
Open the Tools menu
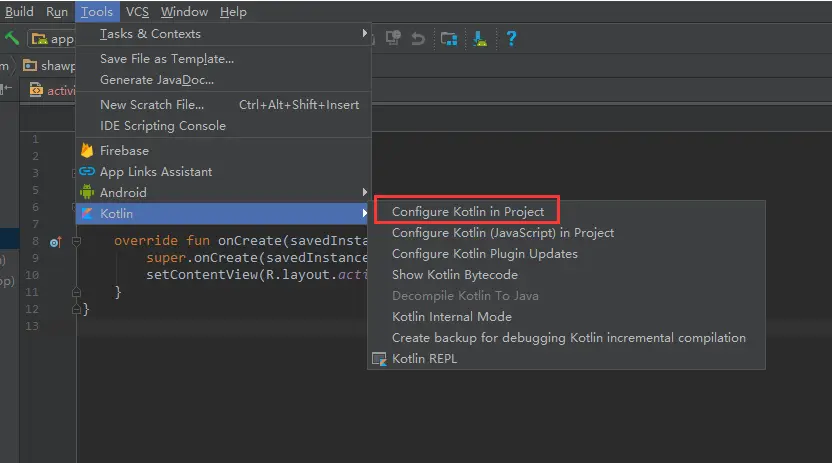coord(97,12)
